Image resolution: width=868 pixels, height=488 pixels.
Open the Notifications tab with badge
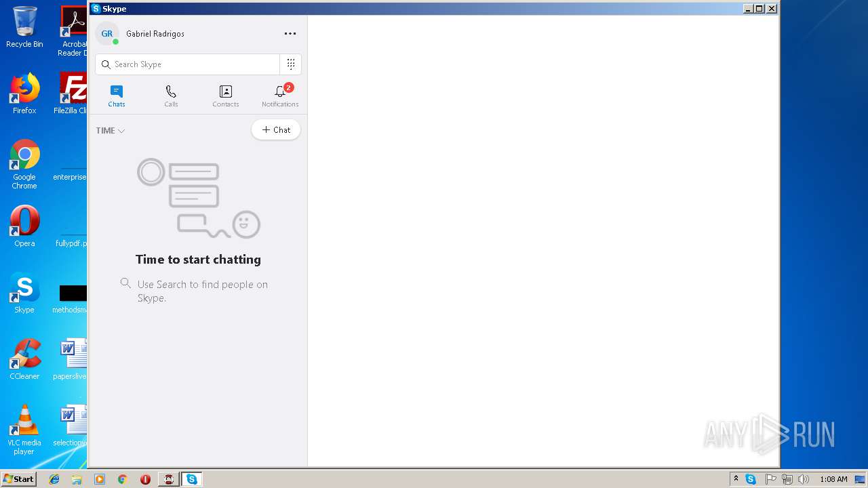(x=280, y=96)
